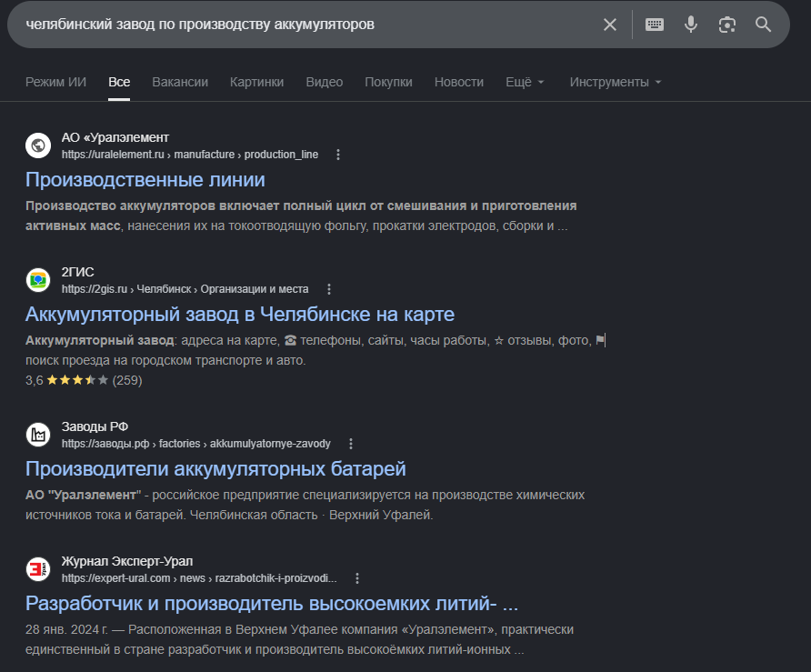Start voice search with microphone icon
The height and width of the screenshot is (672, 811).
pyautogui.click(x=690, y=25)
